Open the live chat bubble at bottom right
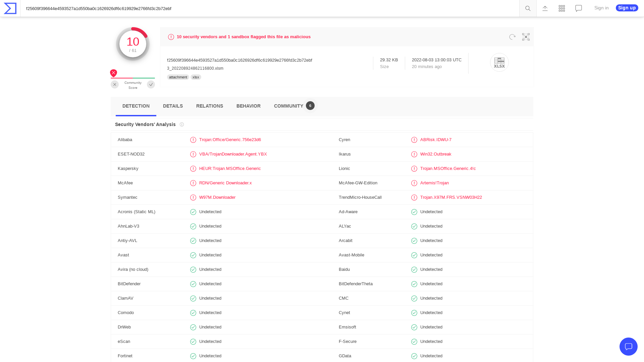 click(x=629, y=347)
